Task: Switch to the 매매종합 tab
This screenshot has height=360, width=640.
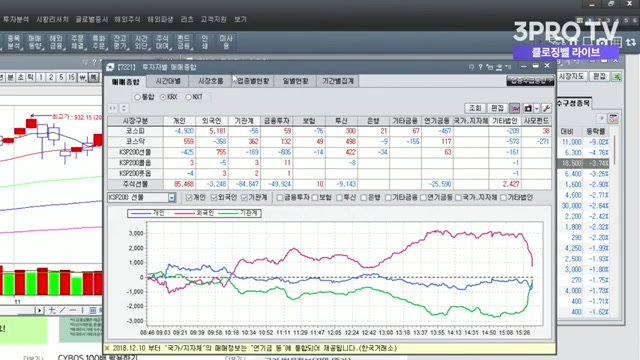Action: tap(126, 81)
